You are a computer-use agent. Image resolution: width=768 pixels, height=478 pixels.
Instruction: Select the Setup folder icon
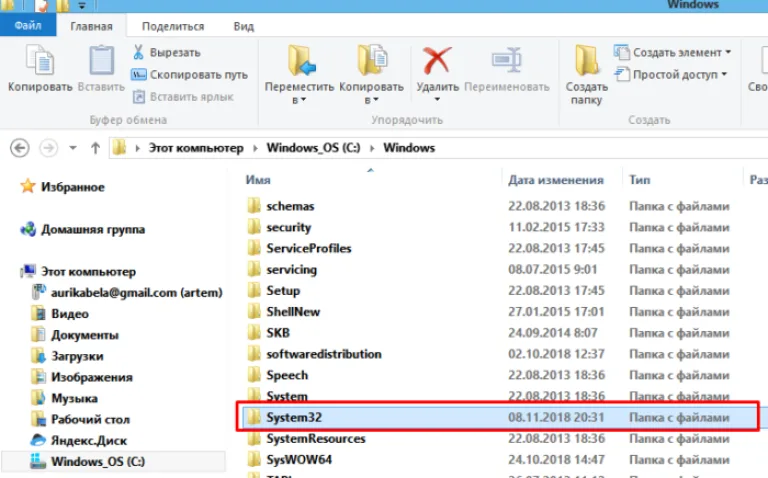(254, 290)
